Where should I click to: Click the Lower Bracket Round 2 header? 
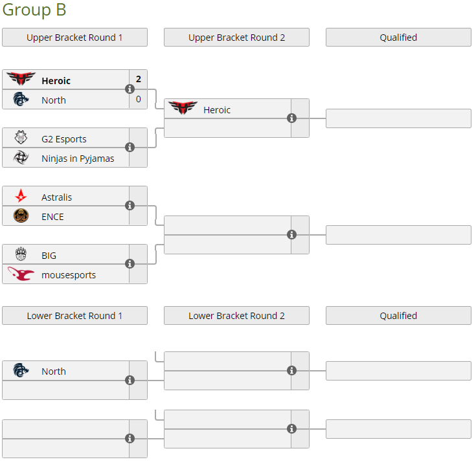(x=236, y=316)
